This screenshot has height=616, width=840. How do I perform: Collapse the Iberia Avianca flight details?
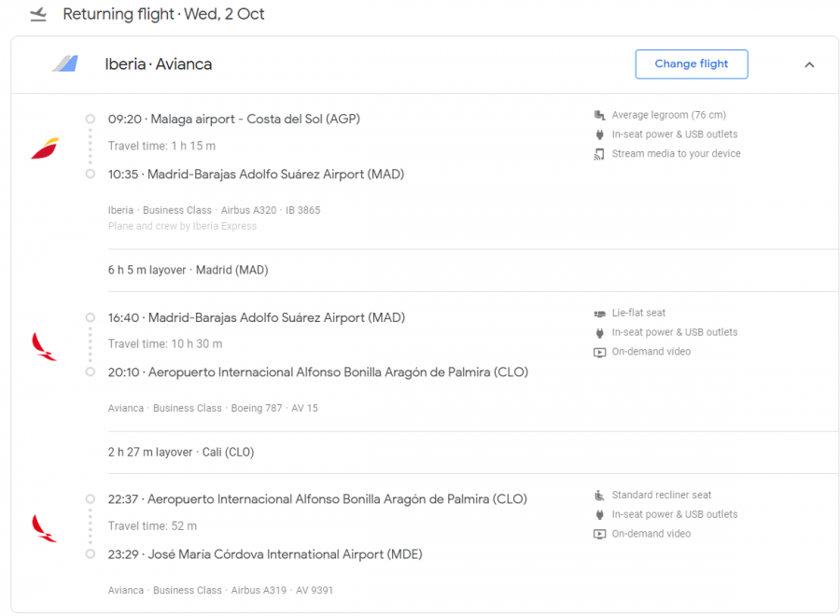coord(809,64)
